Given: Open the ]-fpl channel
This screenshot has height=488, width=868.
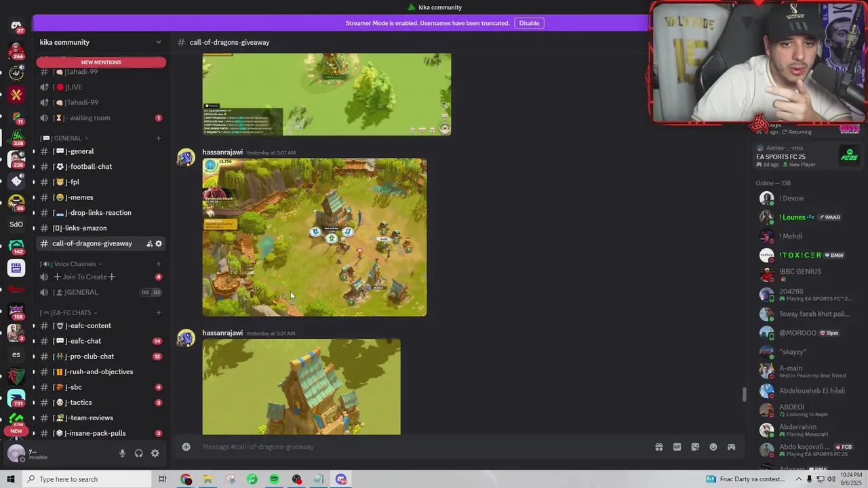Looking at the screenshot, I should pos(100,182).
